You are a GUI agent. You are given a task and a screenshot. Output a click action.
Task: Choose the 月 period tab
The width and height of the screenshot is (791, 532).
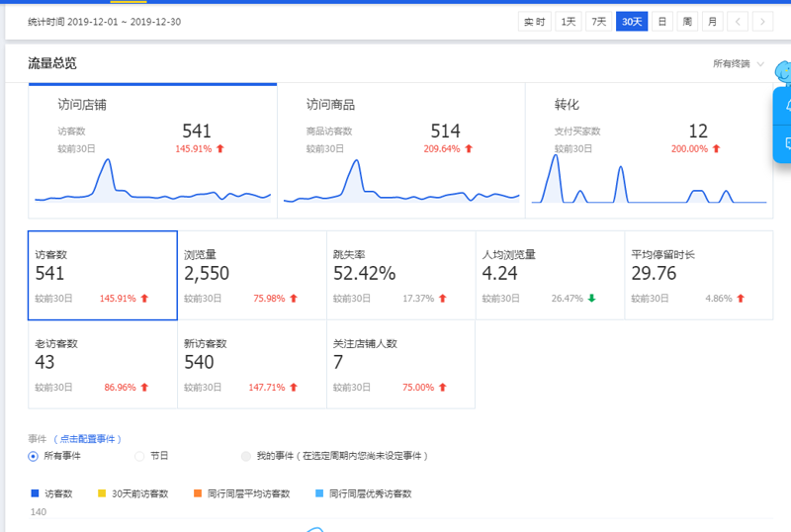point(712,22)
